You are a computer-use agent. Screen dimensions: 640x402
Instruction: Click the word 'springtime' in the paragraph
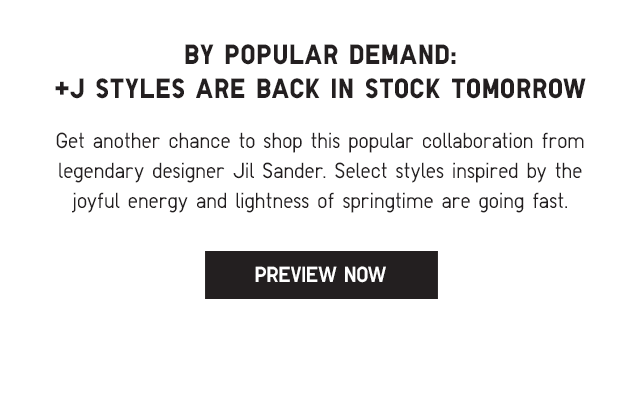click(387, 202)
